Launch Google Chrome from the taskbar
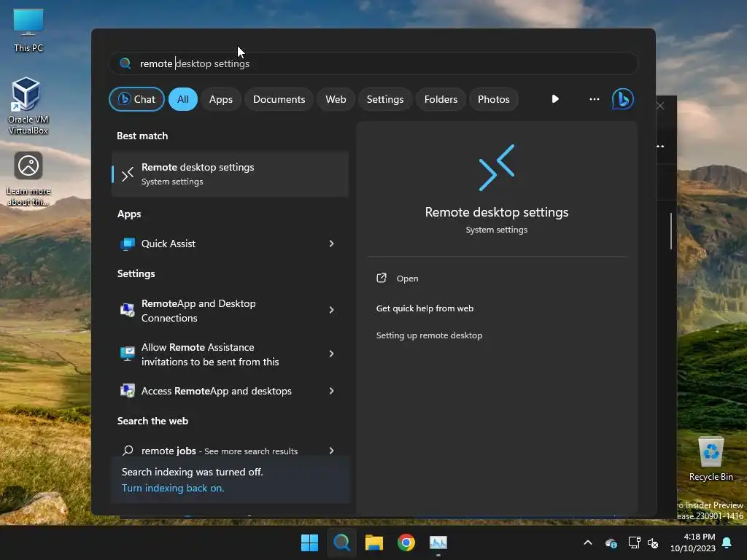This screenshot has width=747, height=560. 406,542
